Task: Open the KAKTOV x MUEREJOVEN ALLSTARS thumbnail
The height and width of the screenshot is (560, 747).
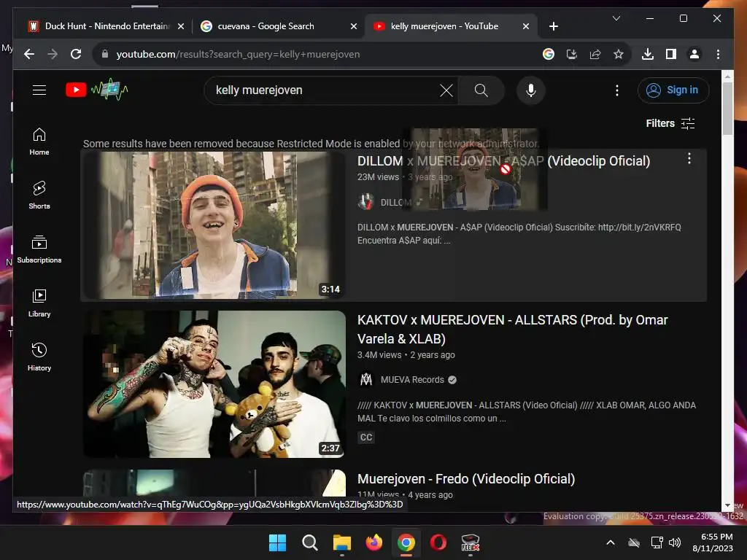Action: 214,384
